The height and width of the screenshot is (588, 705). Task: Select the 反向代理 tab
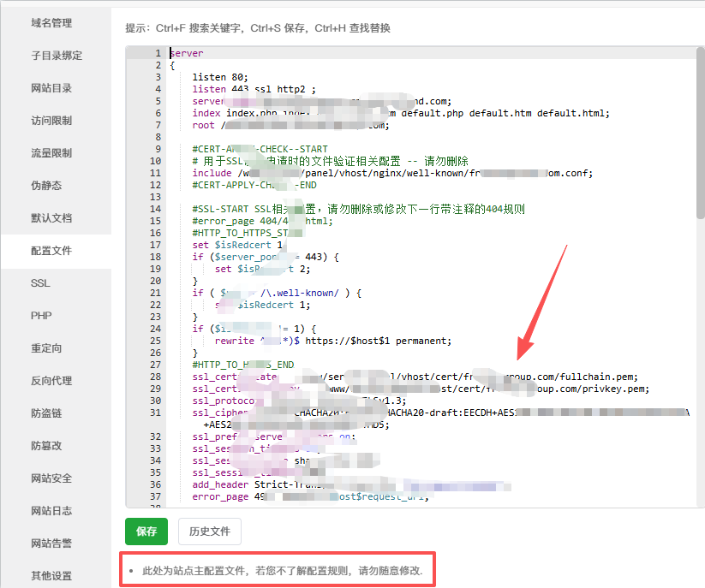tap(51, 381)
